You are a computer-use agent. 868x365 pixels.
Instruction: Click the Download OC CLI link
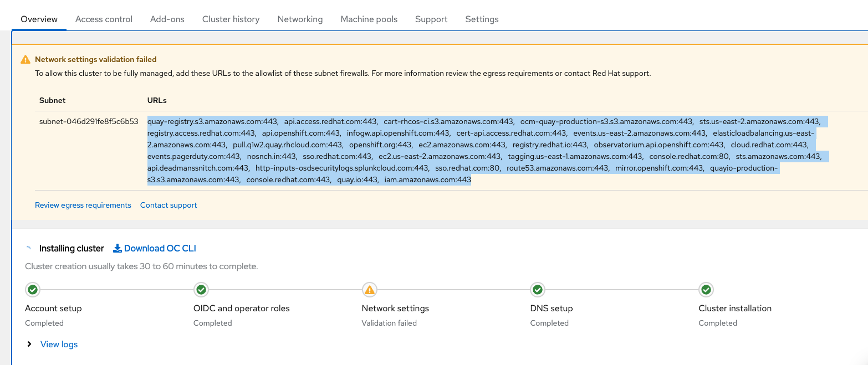160,248
